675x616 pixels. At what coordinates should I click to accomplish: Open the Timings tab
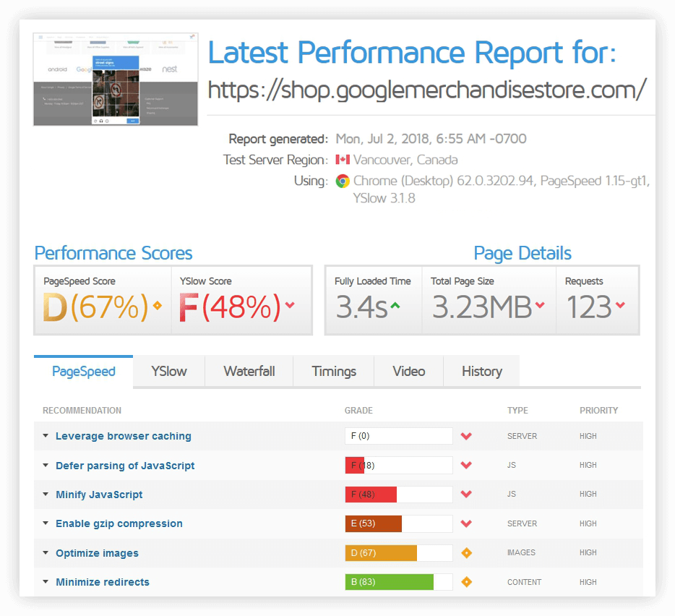[334, 372]
